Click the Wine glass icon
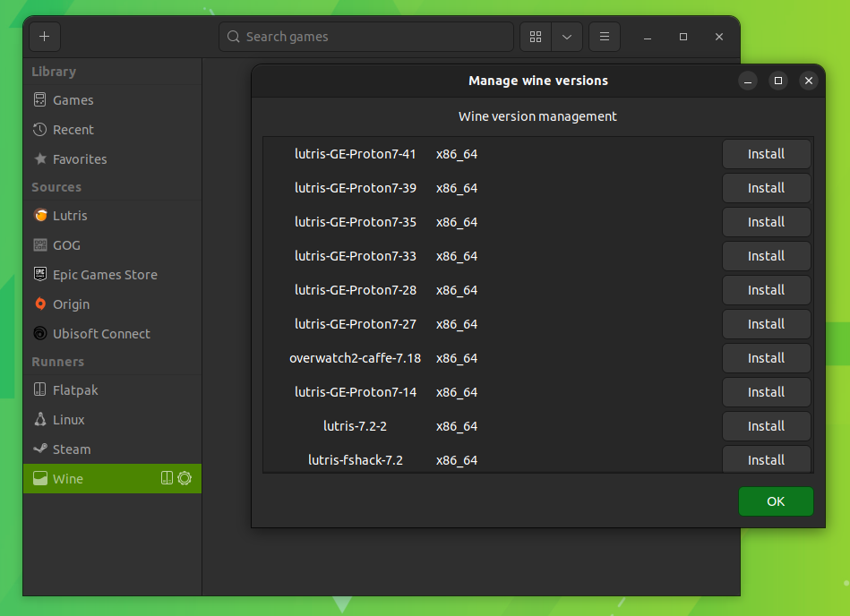 pyautogui.click(x=40, y=478)
